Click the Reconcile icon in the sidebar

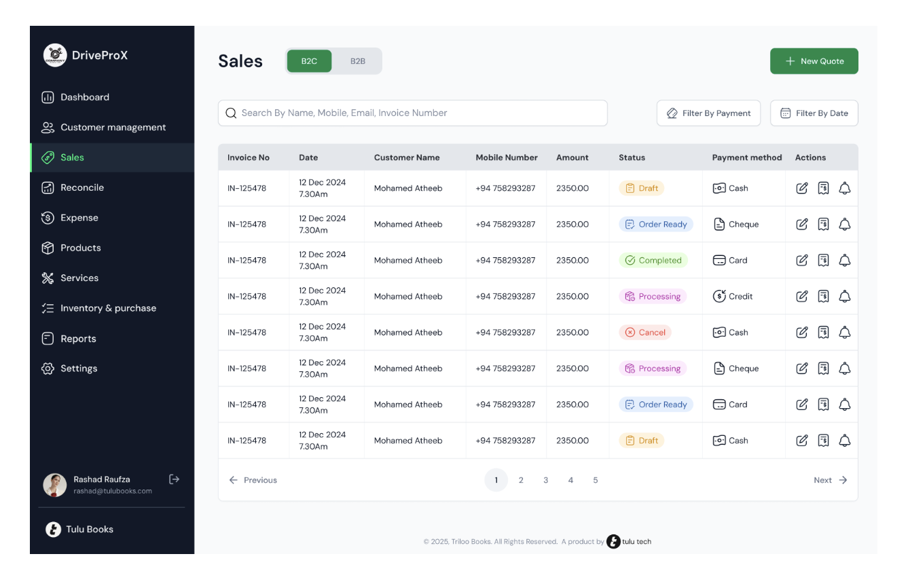pos(48,187)
